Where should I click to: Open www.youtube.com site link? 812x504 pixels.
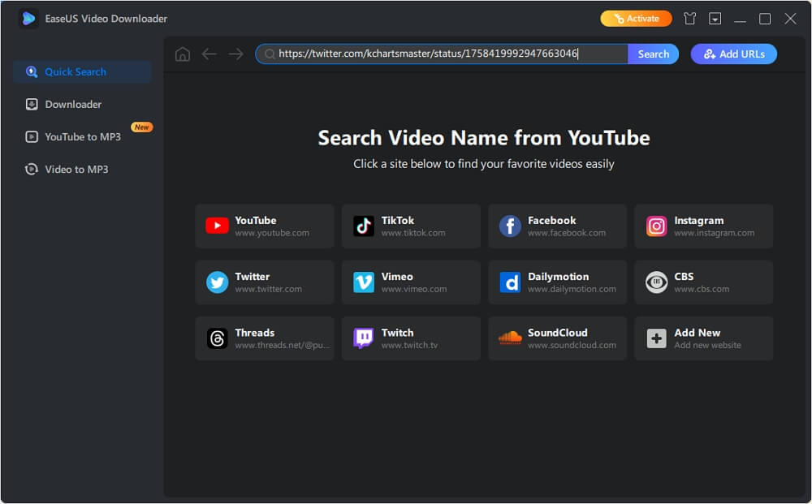pyautogui.click(x=272, y=233)
